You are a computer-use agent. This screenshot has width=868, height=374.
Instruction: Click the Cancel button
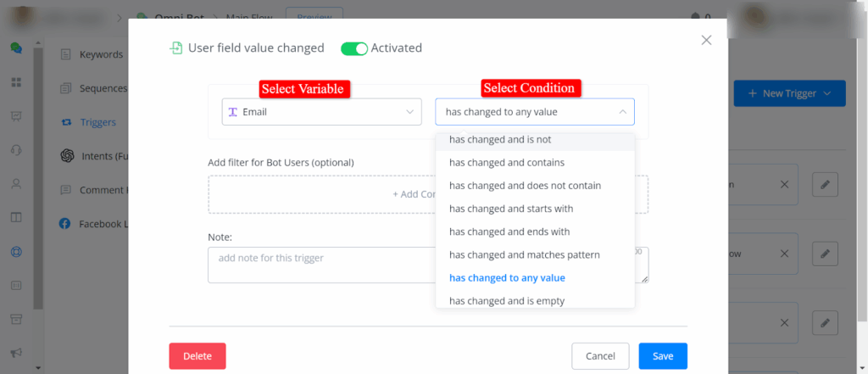point(600,356)
